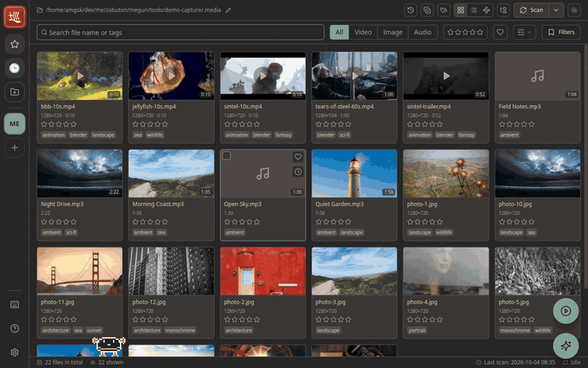Image resolution: width=588 pixels, height=368 pixels.
Task: Add Open Sky.mp3 to watch later
Action: (x=298, y=171)
